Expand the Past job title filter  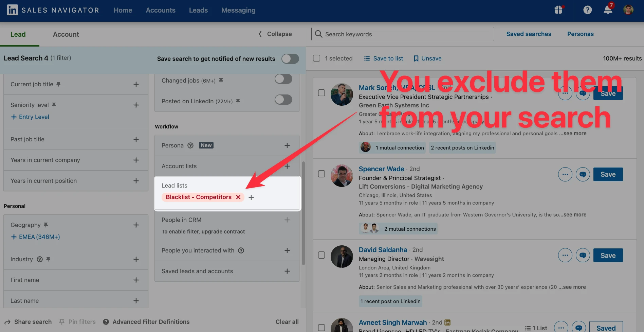136,139
